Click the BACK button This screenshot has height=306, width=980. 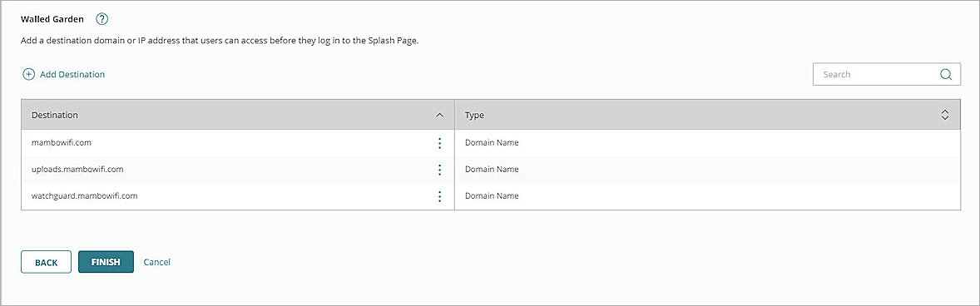point(47,262)
